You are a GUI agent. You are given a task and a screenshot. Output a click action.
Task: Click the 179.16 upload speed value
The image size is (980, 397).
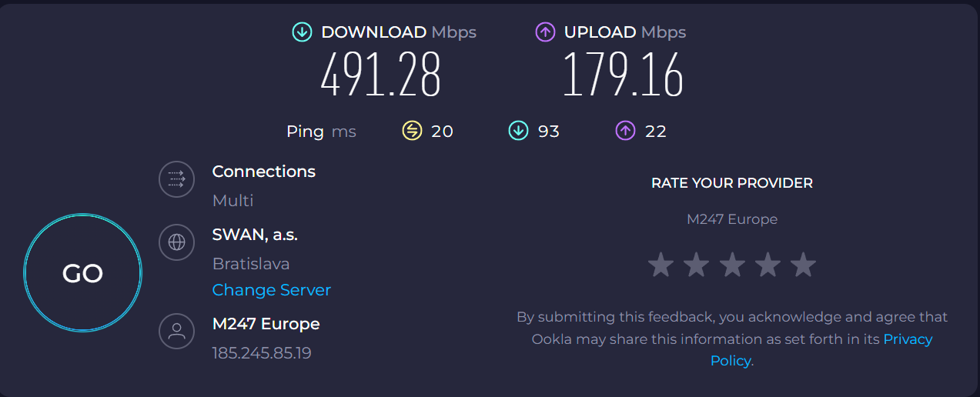point(623,75)
